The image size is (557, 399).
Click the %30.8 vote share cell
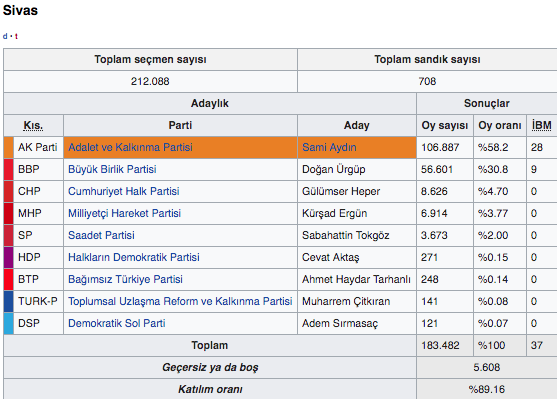(x=500, y=169)
